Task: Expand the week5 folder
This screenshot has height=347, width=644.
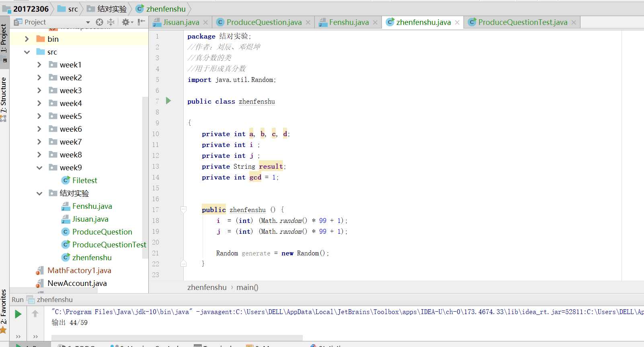Action: 39,116
